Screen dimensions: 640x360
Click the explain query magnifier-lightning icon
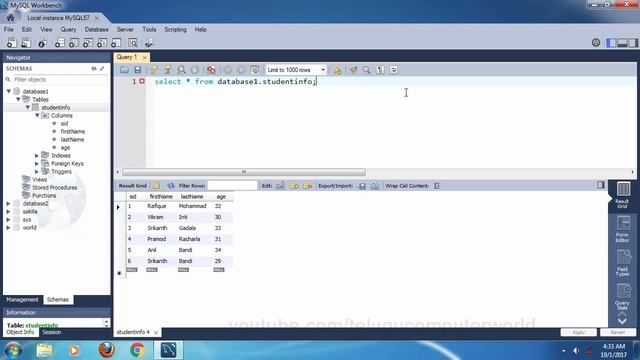pyautogui.click(x=181, y=70)
